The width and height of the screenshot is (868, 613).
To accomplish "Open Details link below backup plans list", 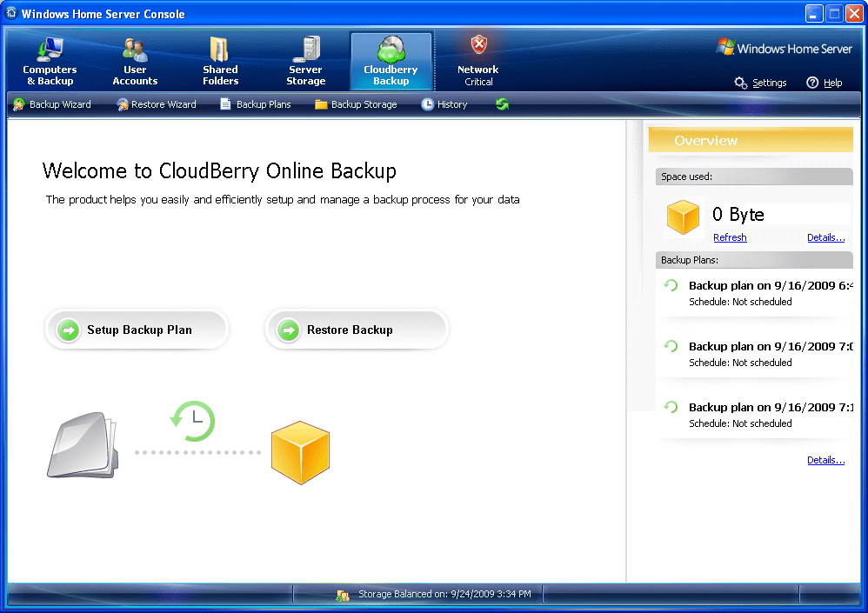I will click(x=825, y=460).
